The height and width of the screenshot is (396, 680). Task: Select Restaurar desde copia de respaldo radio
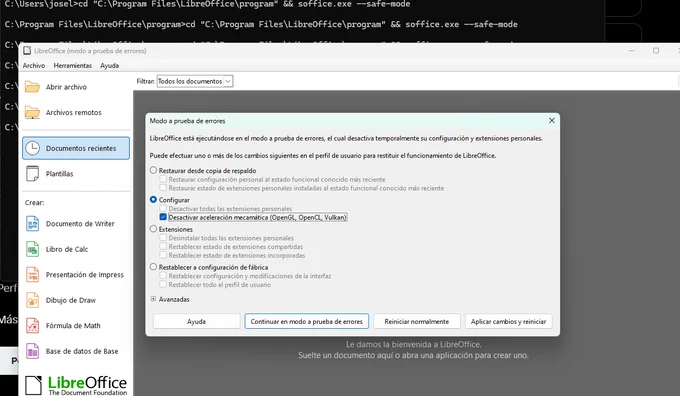(153, 170)
